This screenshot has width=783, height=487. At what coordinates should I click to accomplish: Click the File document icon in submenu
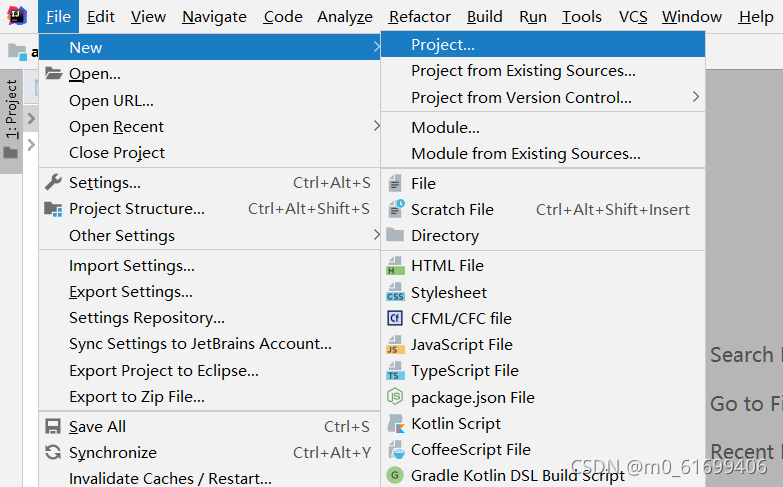[x=395, y=183]
